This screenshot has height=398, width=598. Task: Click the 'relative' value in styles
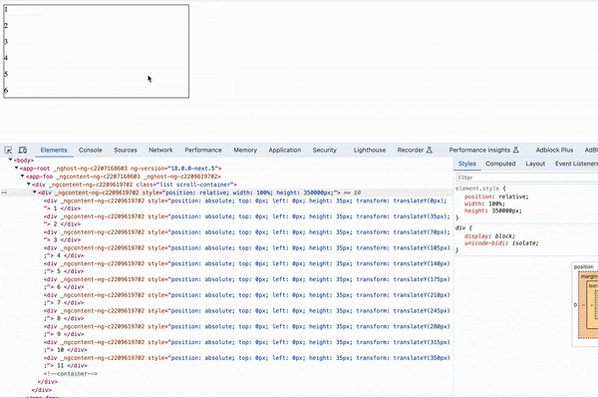click(x=513, y=197)
